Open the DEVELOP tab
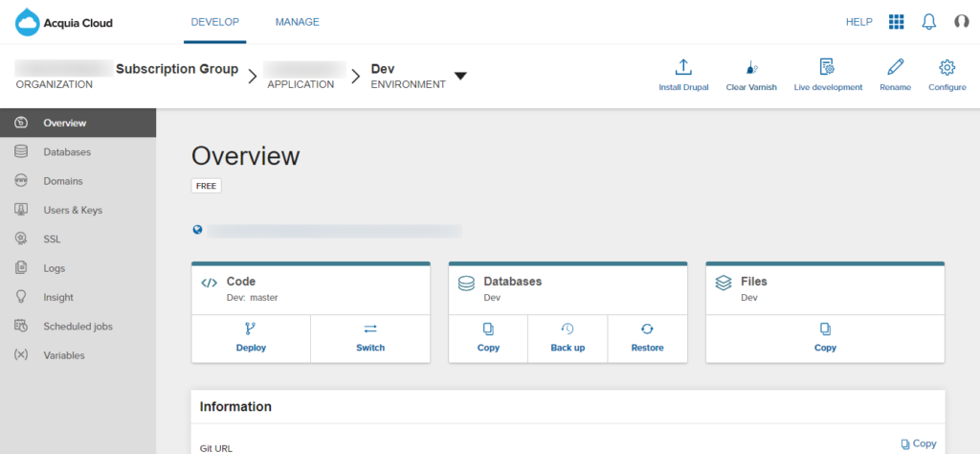980x454 pixels. 215,22
